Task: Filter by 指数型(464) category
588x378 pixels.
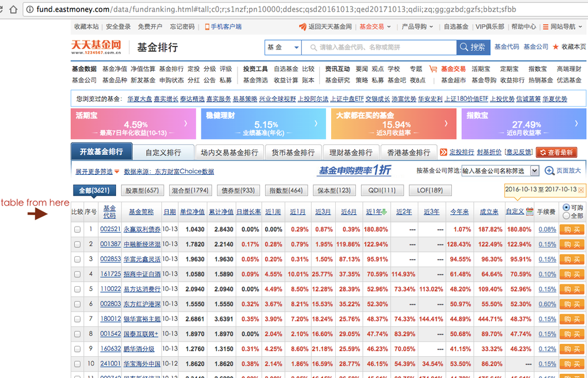Action: click(286, 190)
